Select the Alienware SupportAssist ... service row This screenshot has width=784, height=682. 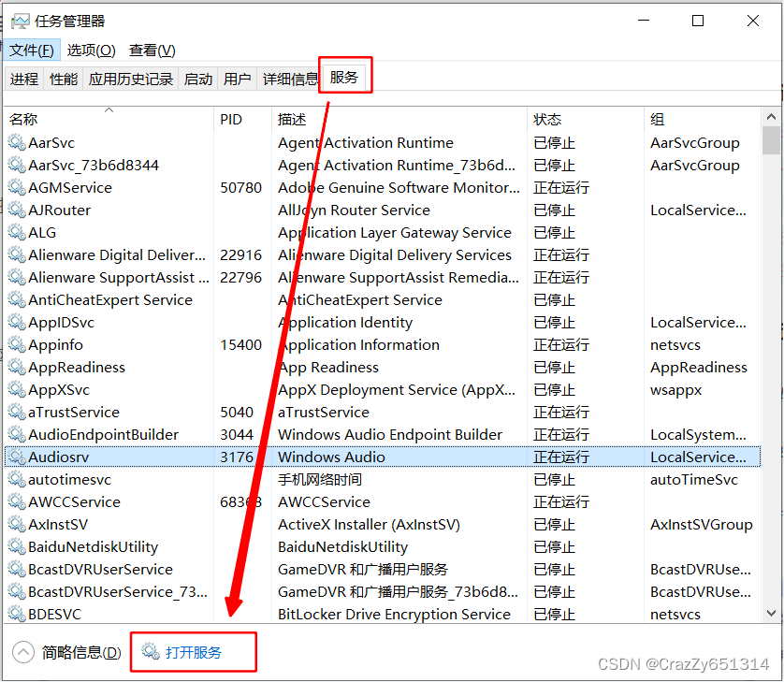(383, 278)
